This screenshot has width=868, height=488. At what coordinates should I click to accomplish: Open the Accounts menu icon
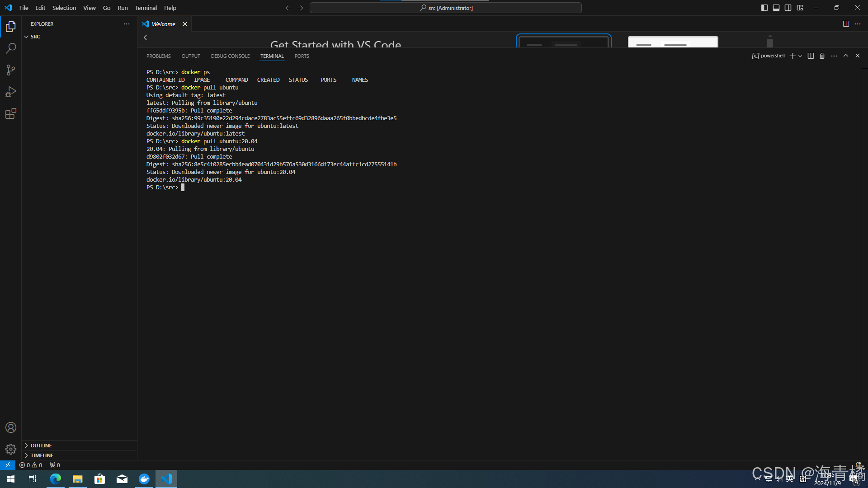point(11,427)
